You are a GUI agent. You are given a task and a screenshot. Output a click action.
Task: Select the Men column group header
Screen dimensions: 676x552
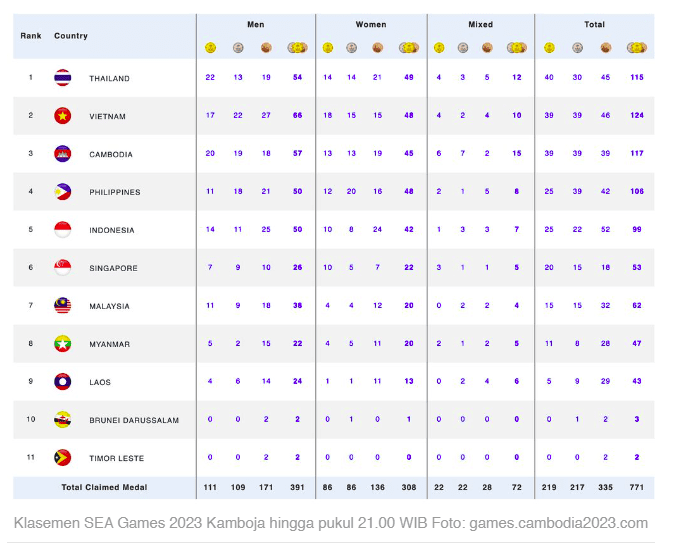(x=256, y=24)
